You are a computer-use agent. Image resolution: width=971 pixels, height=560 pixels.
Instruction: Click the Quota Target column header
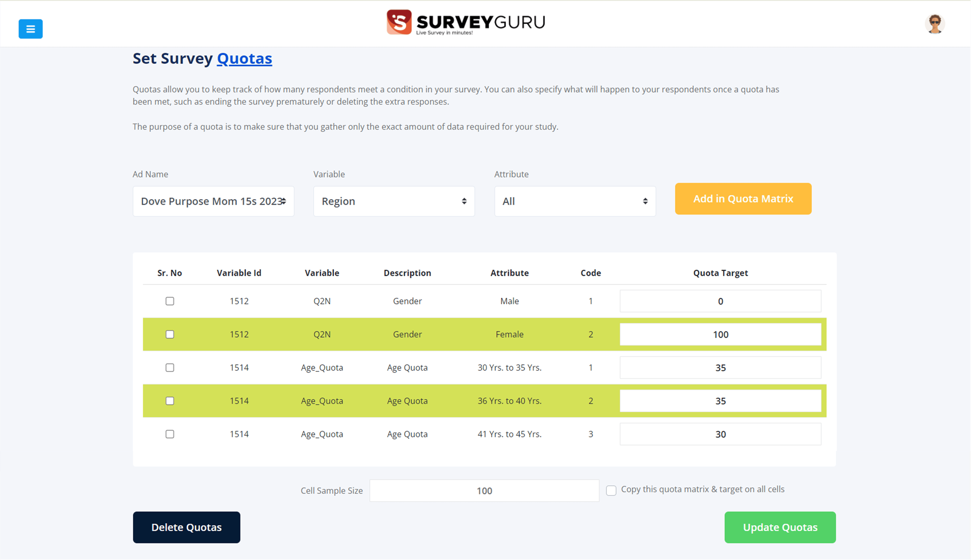[721, 273]
